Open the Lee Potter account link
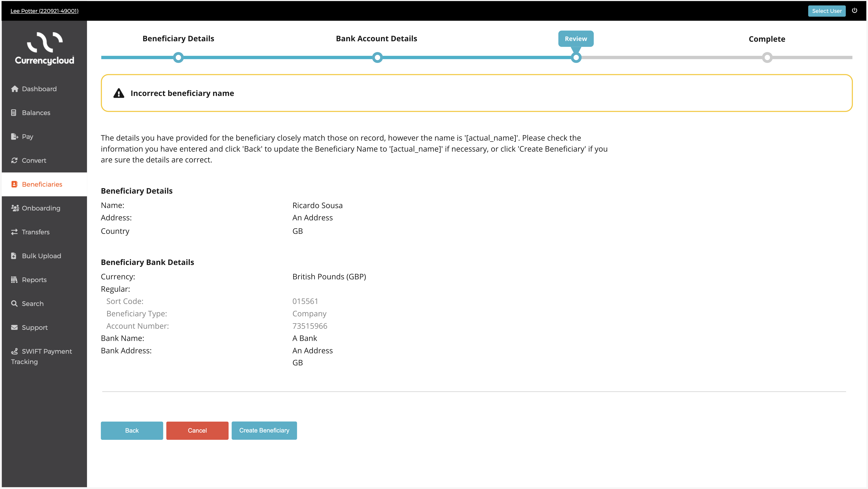 click(x=44, y=11)
